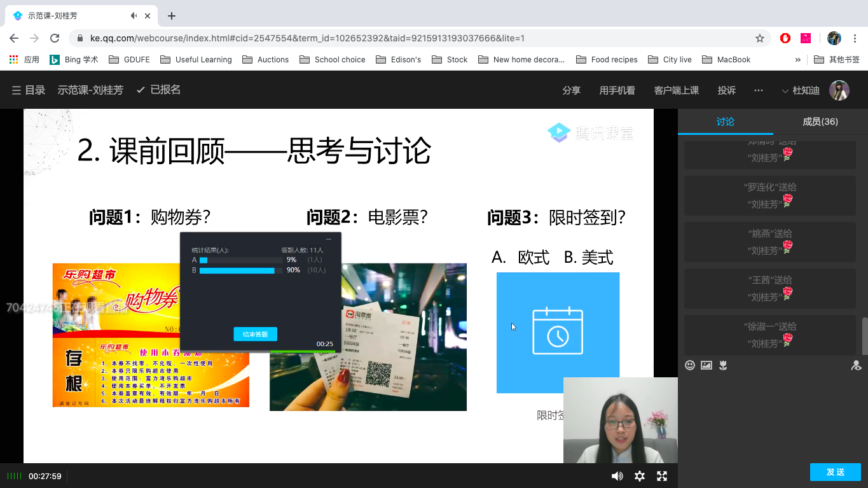Select 客户端上课 option

677,90
